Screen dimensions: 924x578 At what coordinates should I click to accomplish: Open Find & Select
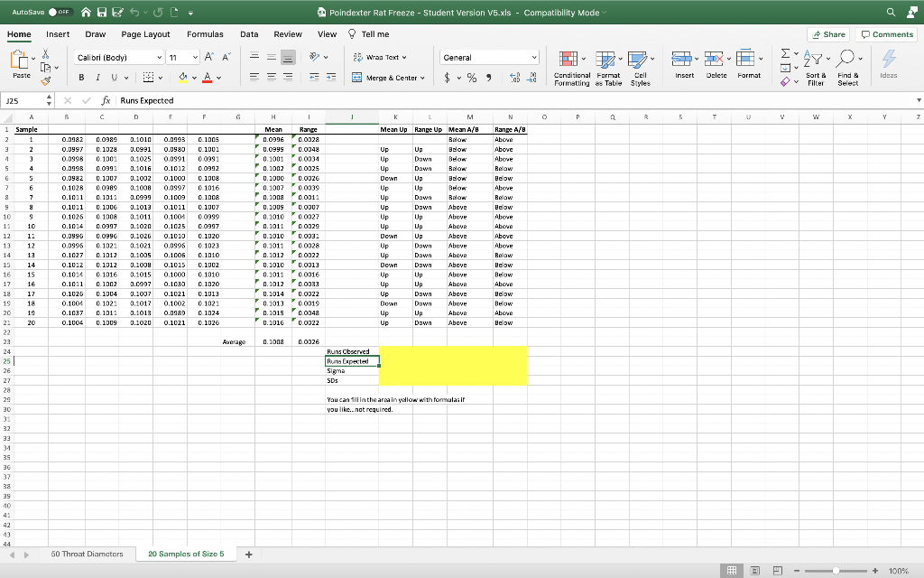tap(848, 69)
